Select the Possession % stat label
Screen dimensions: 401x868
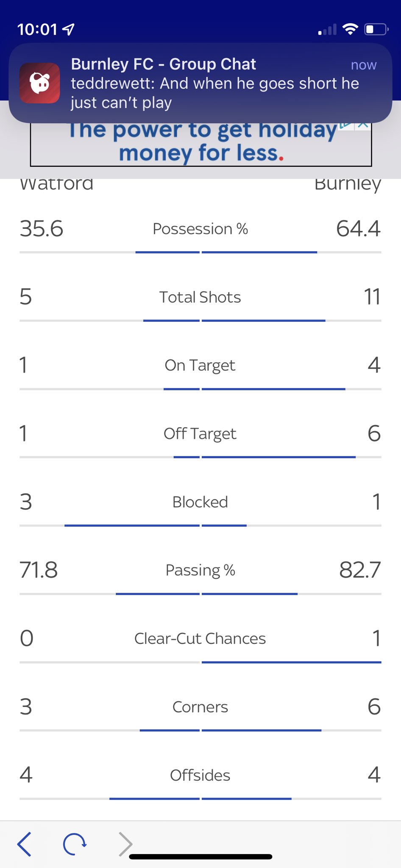point(200,229)
